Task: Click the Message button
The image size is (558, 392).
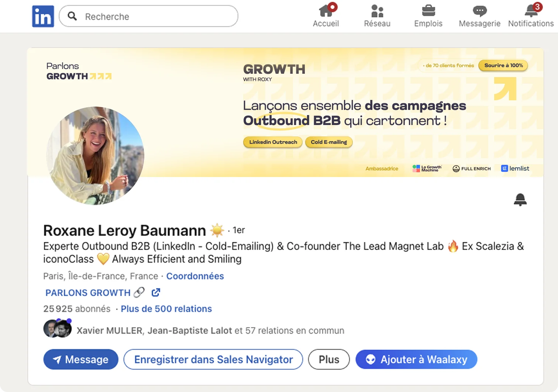Action: point(81,360)
